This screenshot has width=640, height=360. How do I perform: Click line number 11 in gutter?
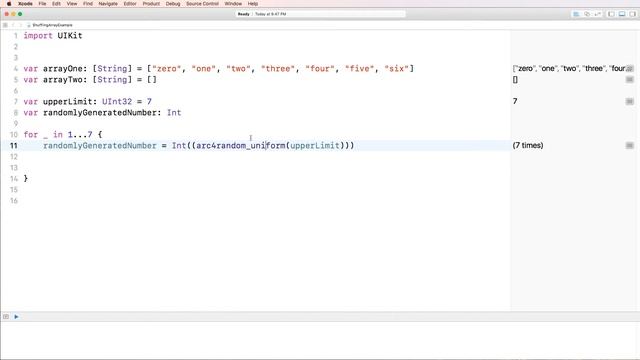(14, 146)
